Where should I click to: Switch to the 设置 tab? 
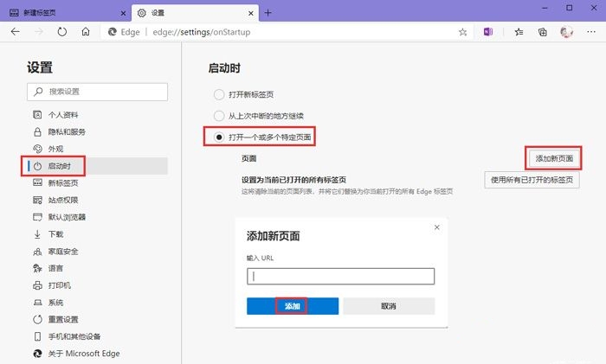[x=195, y=13]
